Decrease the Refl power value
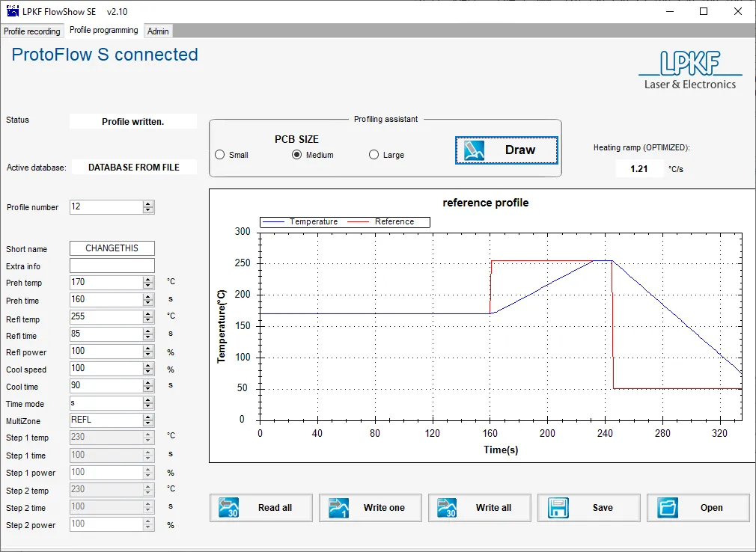This screenshot has height=552, width=756. click(x=148, y=355)
